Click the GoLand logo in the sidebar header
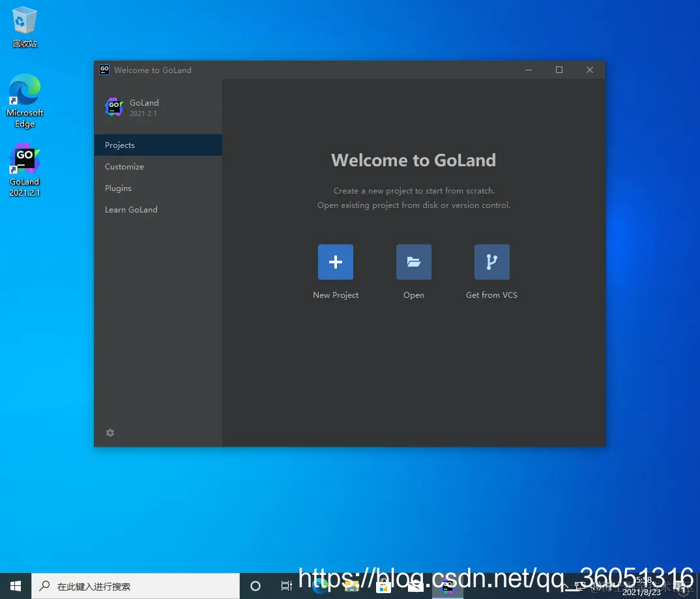 (114, 107)
